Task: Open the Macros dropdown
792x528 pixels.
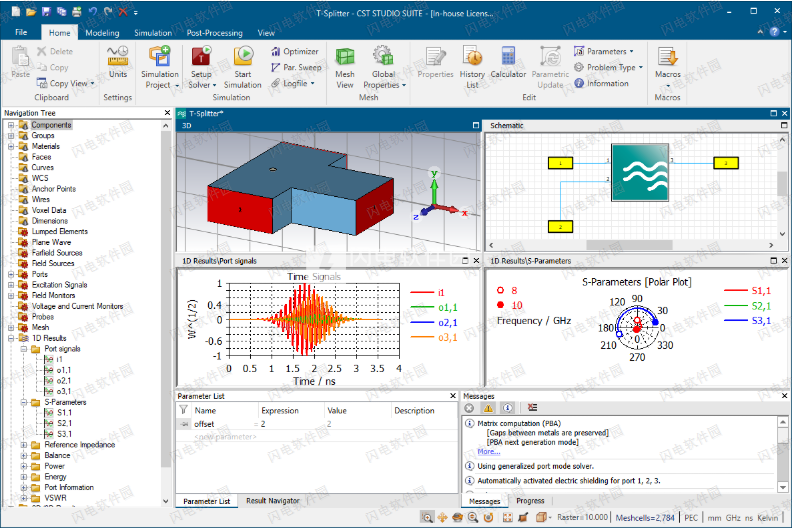Action: click(668, 85)
